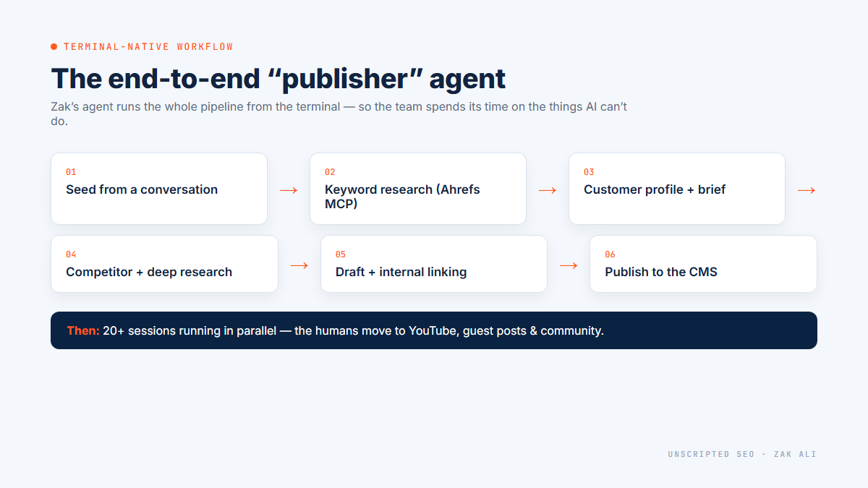Click the 'Seed from a conversation' card
868x488 pixels.
(159, 189)
